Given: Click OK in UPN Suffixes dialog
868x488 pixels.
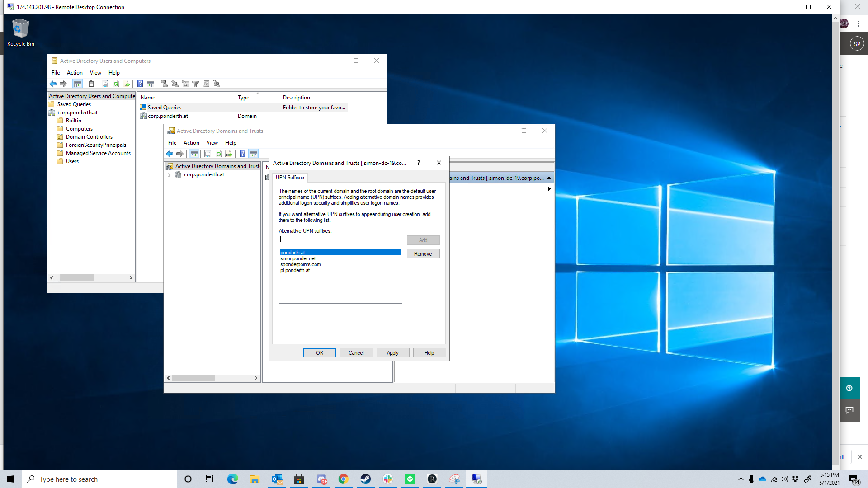Looking at the screenshot, I should point(320,353).
